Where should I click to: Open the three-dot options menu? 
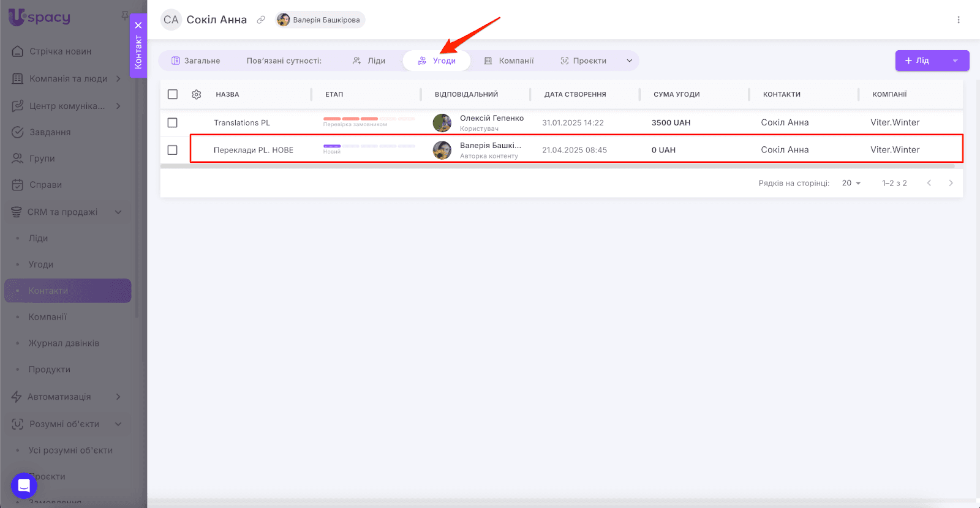click(x=958, y=20)
